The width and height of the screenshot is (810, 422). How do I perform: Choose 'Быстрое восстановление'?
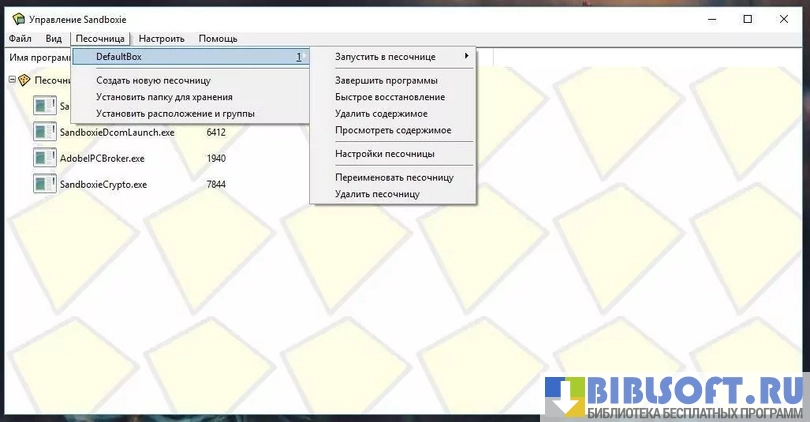click(390, 97)
